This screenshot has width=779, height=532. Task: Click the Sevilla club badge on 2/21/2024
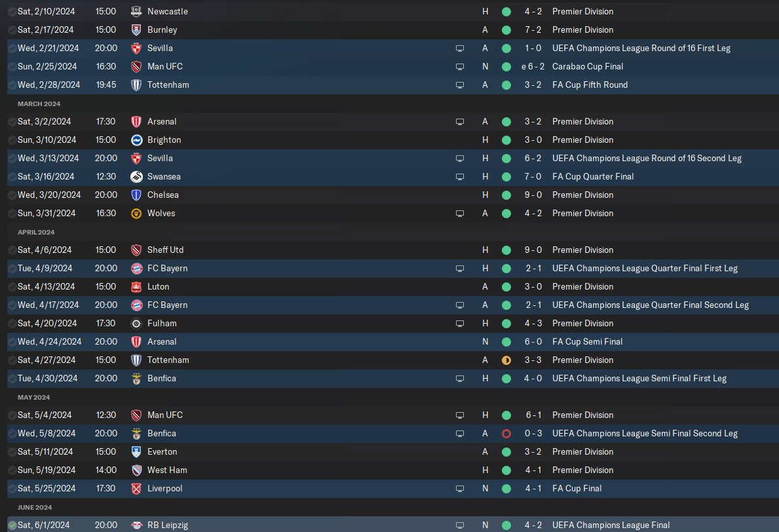(136, 48)
